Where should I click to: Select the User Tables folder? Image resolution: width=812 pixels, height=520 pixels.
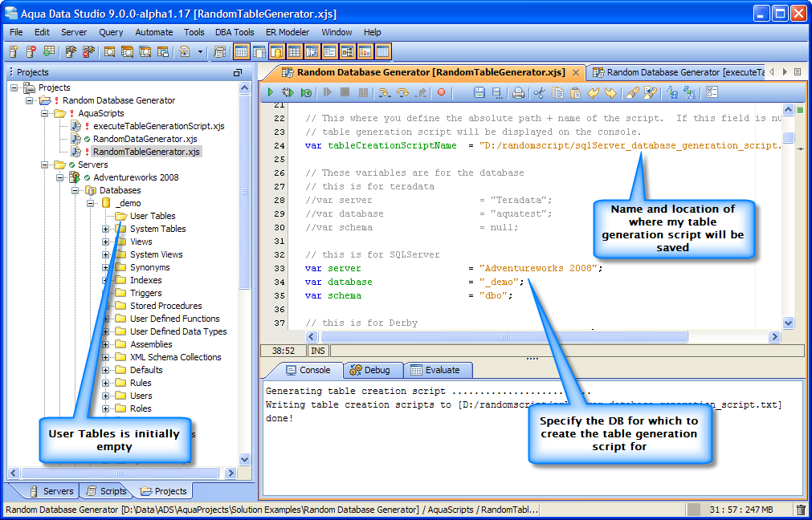(153, 216)
